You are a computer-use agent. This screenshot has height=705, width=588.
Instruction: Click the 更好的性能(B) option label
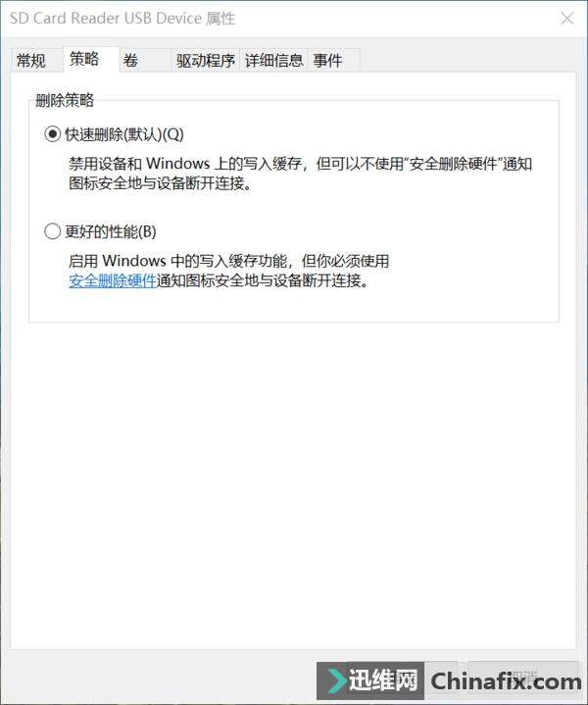tap(111, 231)
